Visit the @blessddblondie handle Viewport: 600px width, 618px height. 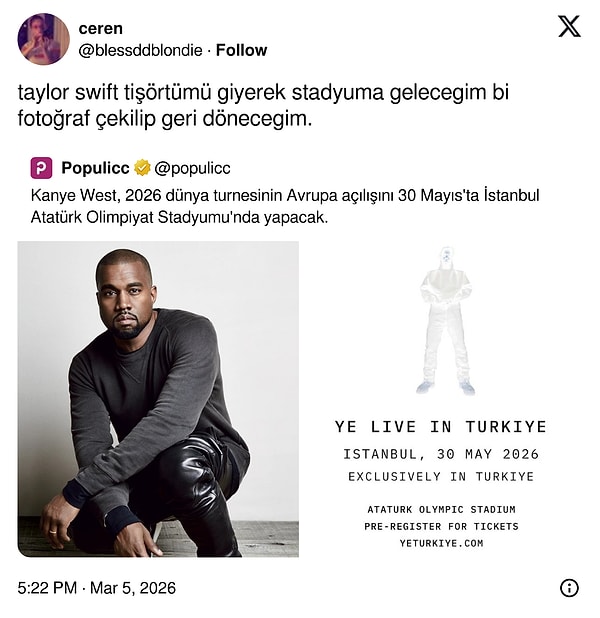(140, 50)
